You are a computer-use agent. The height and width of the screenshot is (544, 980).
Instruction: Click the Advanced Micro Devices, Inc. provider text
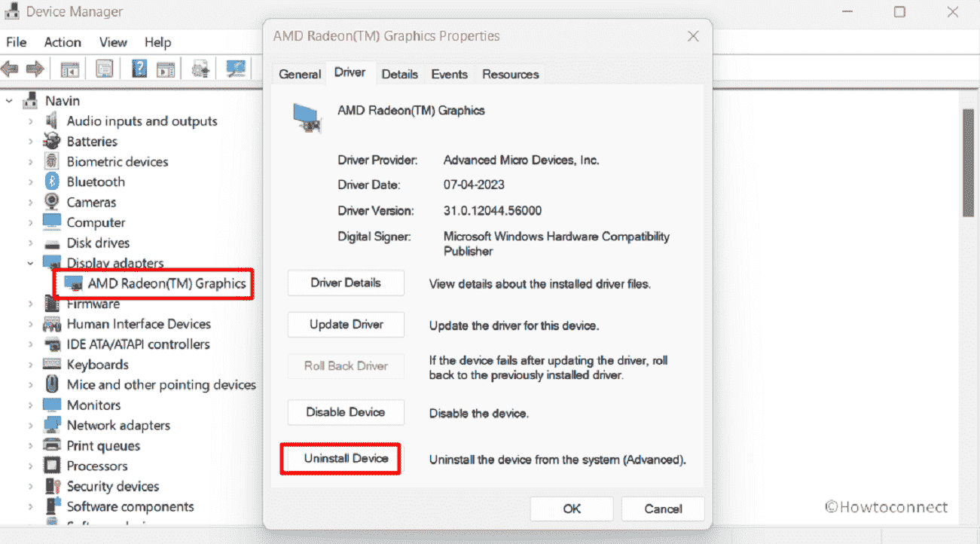[x=521, y=160]
